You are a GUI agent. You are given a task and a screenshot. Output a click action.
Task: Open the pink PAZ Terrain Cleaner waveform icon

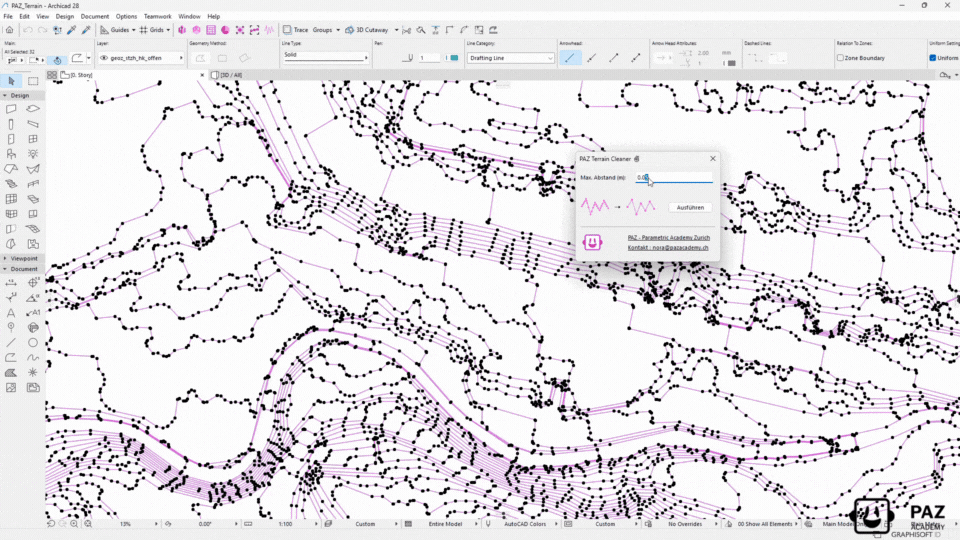(x=269, y=29)
